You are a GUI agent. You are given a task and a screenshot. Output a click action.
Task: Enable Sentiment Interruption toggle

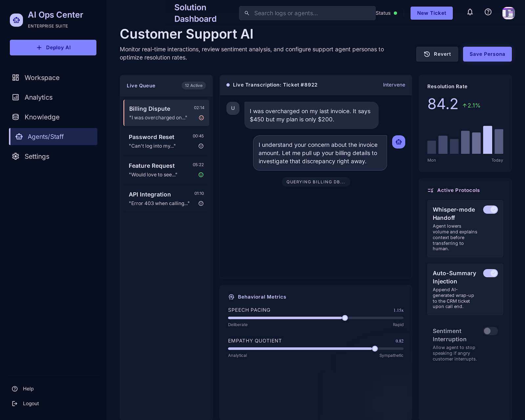click(491, 331)
